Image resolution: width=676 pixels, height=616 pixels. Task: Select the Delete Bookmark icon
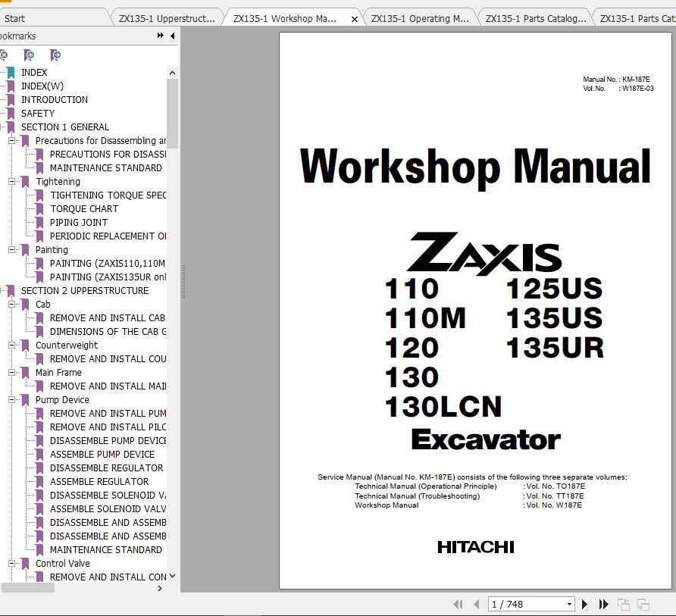pyautogui.click(x=5, y=55)
